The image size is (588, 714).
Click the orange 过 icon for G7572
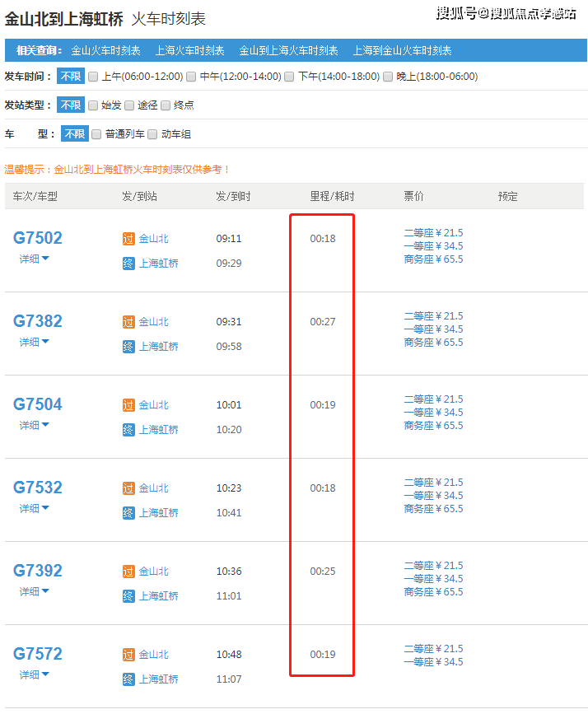click(128, 655)
